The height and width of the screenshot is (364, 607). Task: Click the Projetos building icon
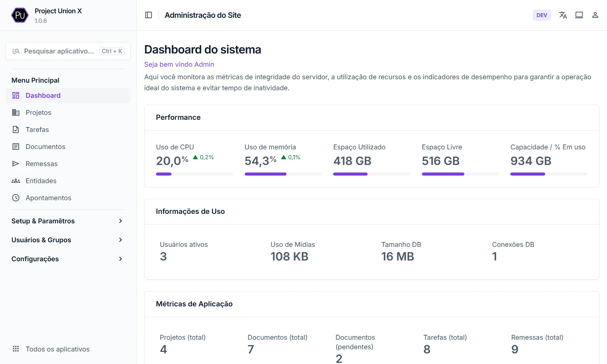click(x=16, y=113)
